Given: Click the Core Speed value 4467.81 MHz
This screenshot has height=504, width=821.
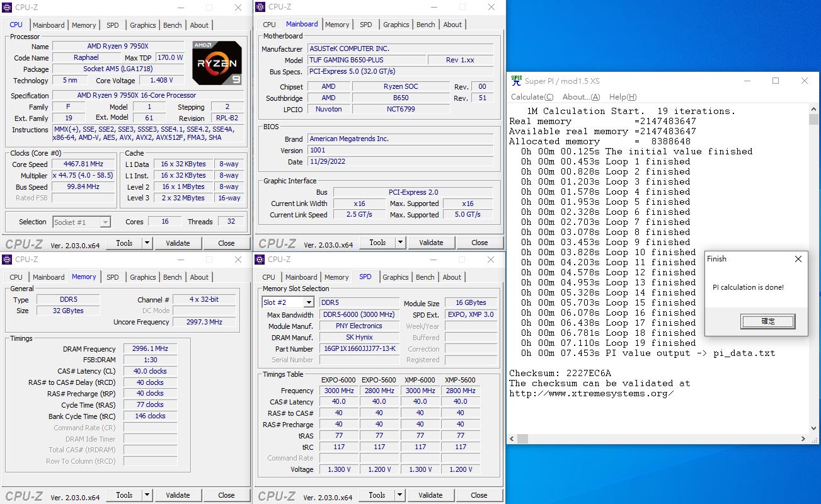Looking at the screenshot, I should point(82,164).
